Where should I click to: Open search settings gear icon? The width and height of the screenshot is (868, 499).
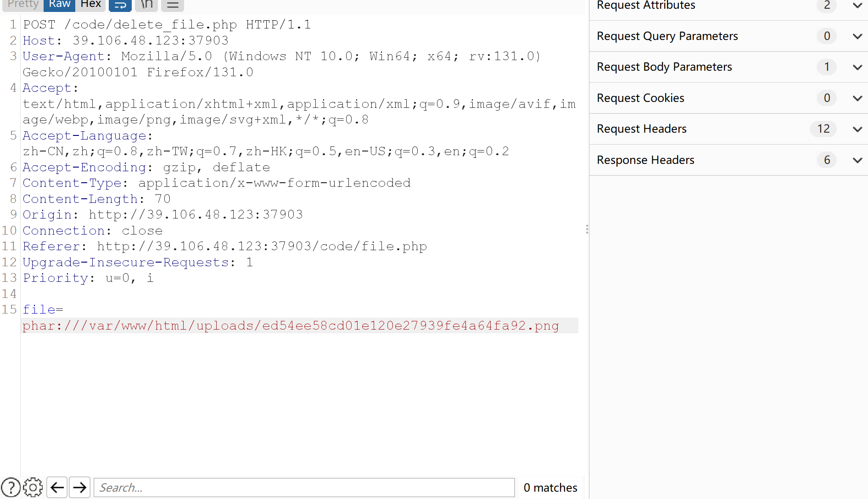click(x=33, y=487)
